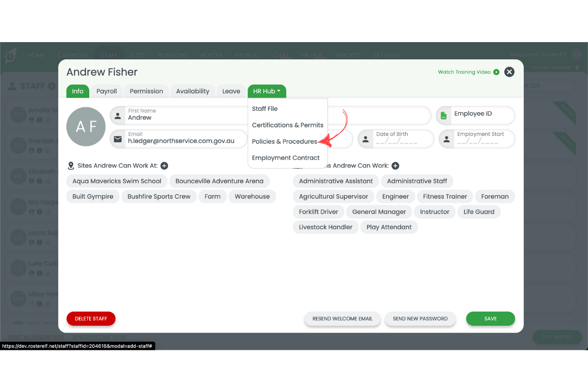
Task: Click the Date of Birth field
Action: click(x=401, y=139)
